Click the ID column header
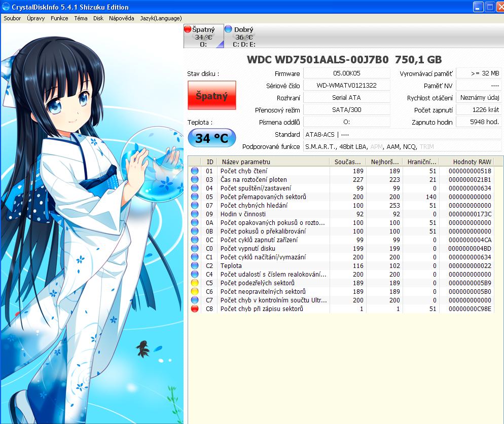Image resolution: width=504 pixels, height=424 pixels. coord(209,162)
